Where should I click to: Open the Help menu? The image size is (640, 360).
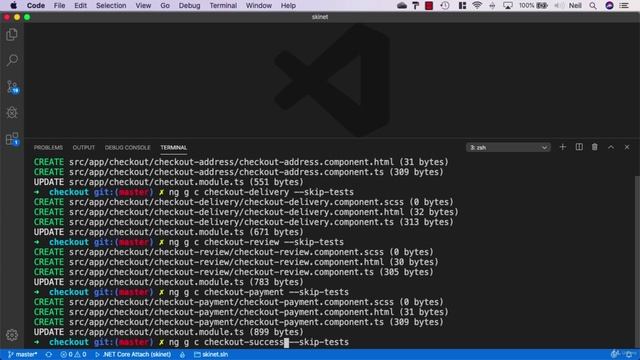(x=288, y=6)
